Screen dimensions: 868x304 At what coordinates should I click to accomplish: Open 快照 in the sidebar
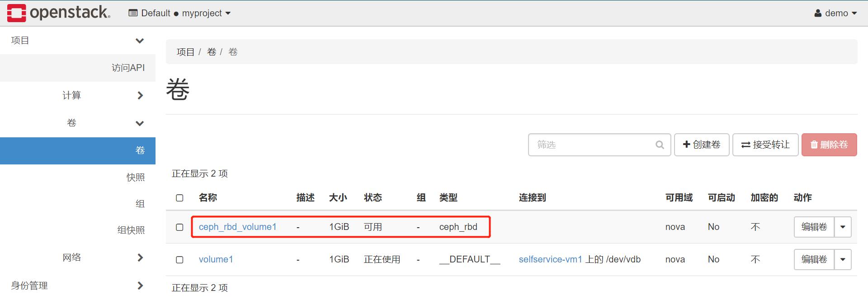[x=136, y=177]
